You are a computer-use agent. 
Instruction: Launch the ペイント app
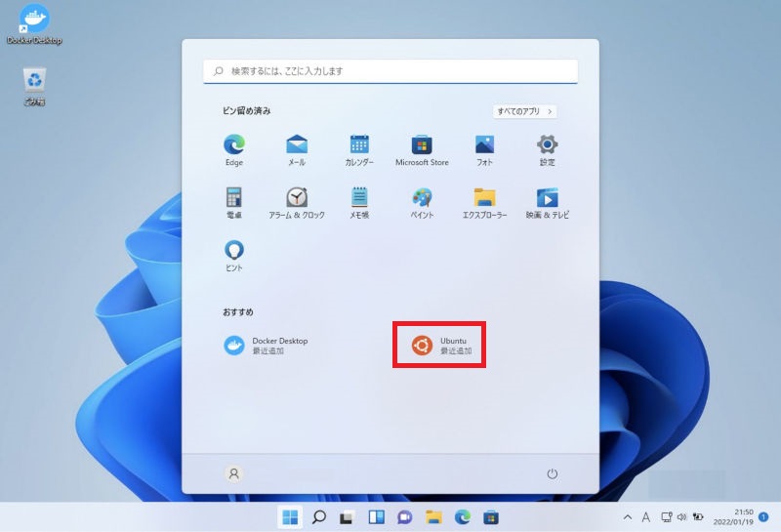tap(422, 203)
